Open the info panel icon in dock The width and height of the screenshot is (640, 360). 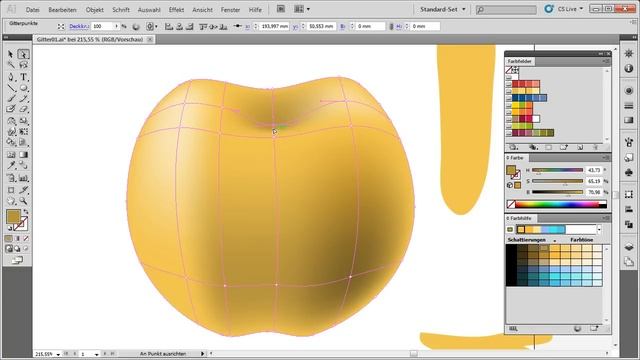(x=629, y=69)
